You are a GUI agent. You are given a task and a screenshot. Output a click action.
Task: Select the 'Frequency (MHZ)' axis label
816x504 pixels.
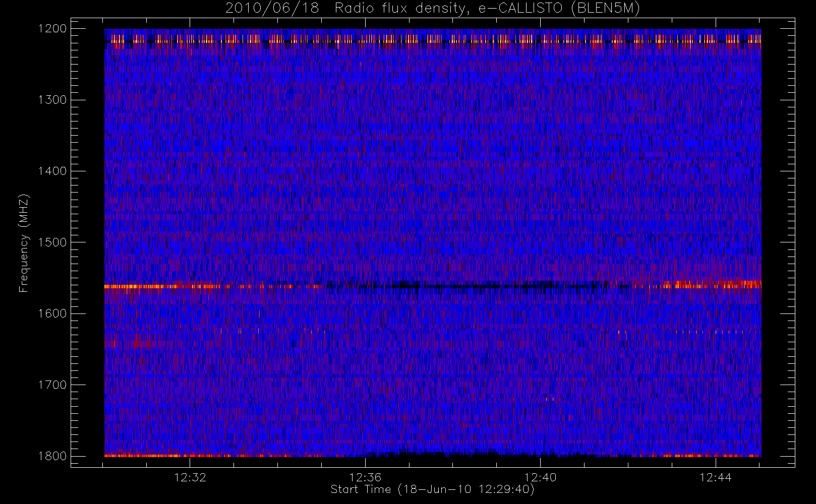pos(24,243)
